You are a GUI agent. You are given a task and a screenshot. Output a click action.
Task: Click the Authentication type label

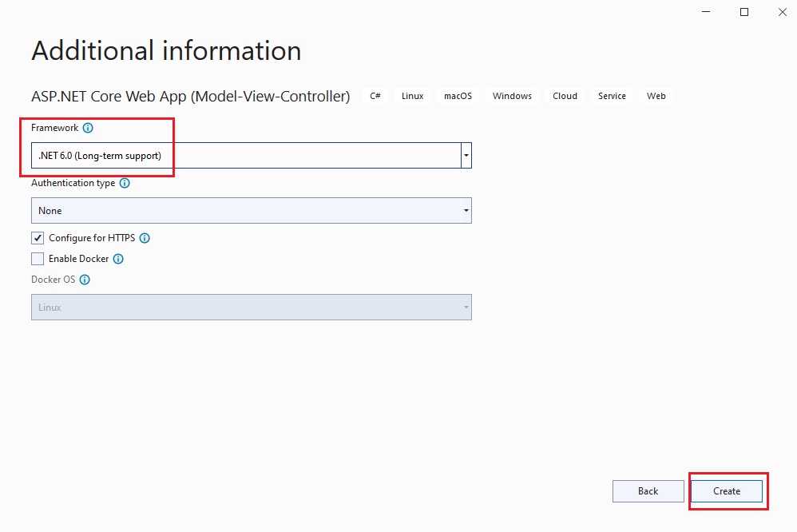click(73, 183)
